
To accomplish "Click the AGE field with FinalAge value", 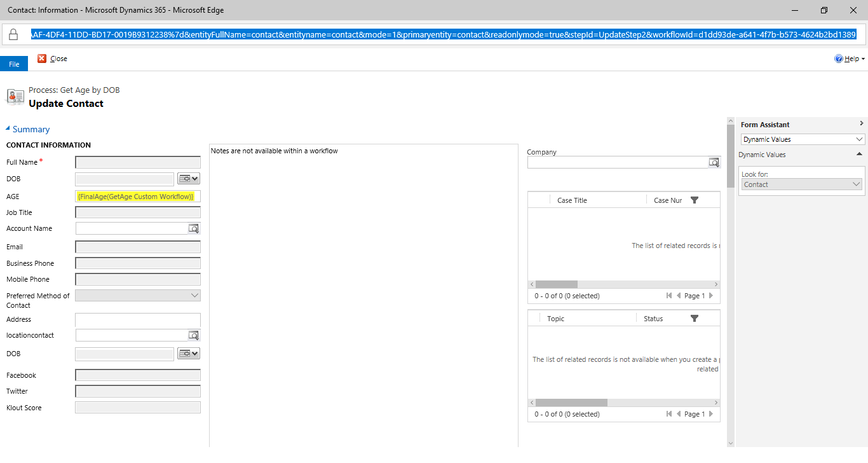I will (x=138, y=197).
